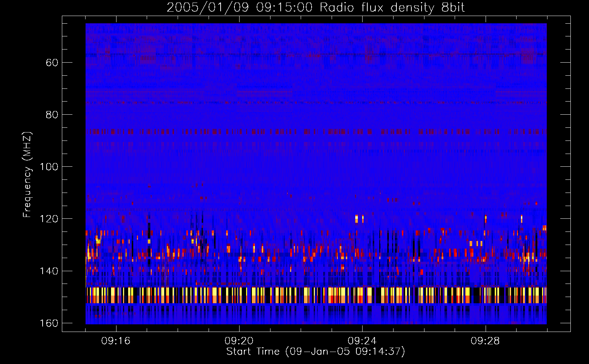Click the '140' frequency tick label
Screen dimensions: 589x364
point(49,271)
